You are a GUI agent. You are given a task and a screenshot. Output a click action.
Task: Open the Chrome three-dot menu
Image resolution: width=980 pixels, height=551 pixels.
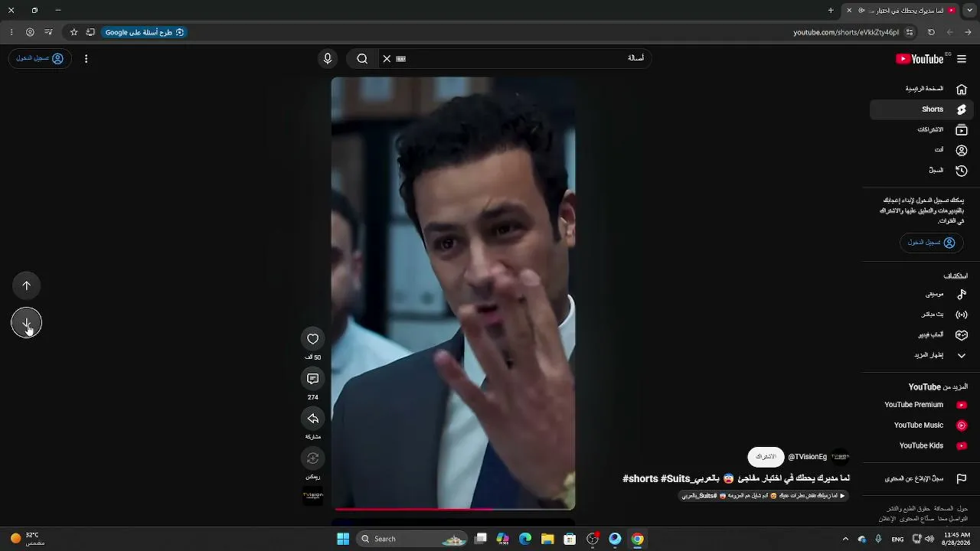point(11,32)
